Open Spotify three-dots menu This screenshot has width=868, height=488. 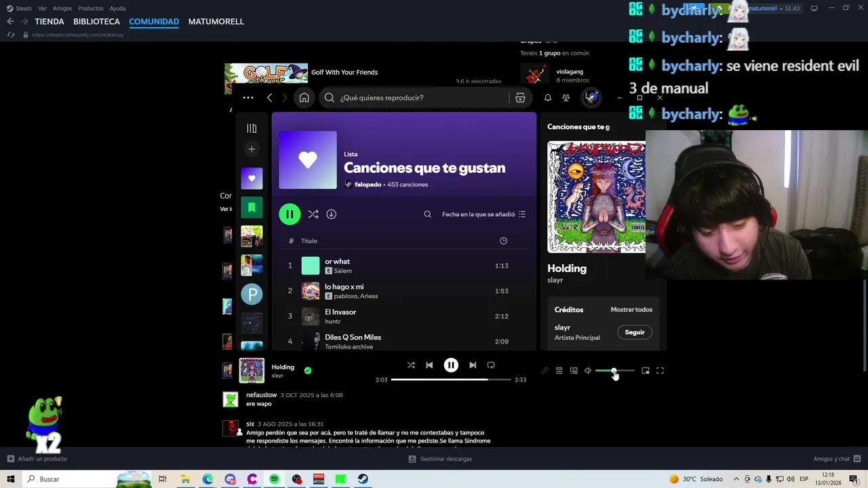(248, 98)
